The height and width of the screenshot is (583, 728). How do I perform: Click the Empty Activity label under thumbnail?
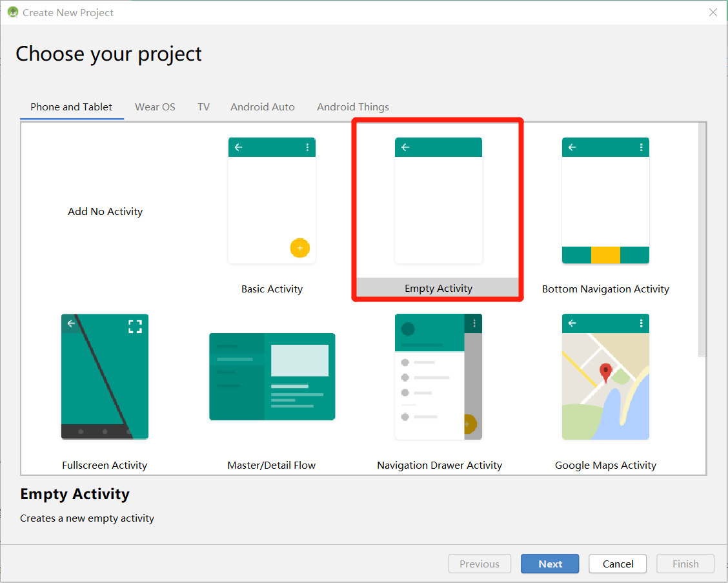pyautogui.click(x=438, y=289)
